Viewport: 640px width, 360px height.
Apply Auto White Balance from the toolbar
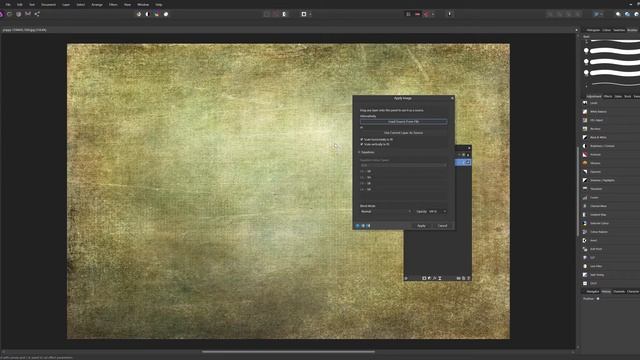(166, 14)
